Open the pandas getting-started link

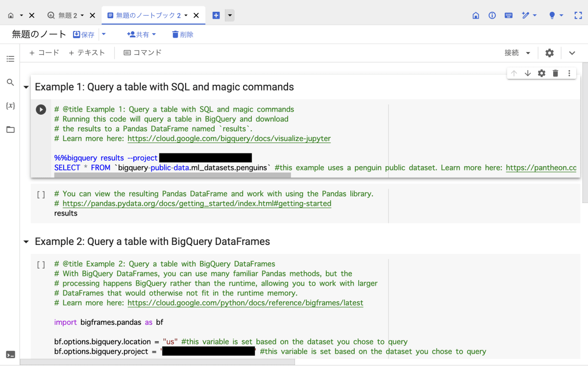pyautogui.click(x=197, y=203)
